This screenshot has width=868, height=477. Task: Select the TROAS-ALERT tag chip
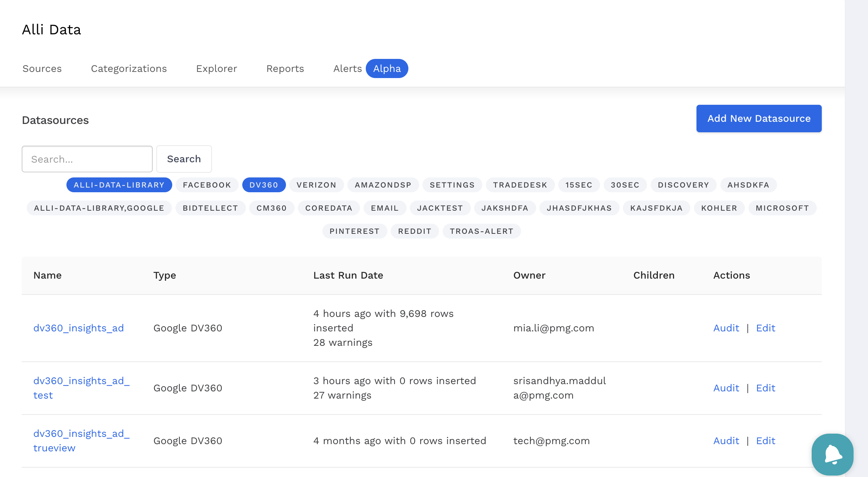(481, 231)
